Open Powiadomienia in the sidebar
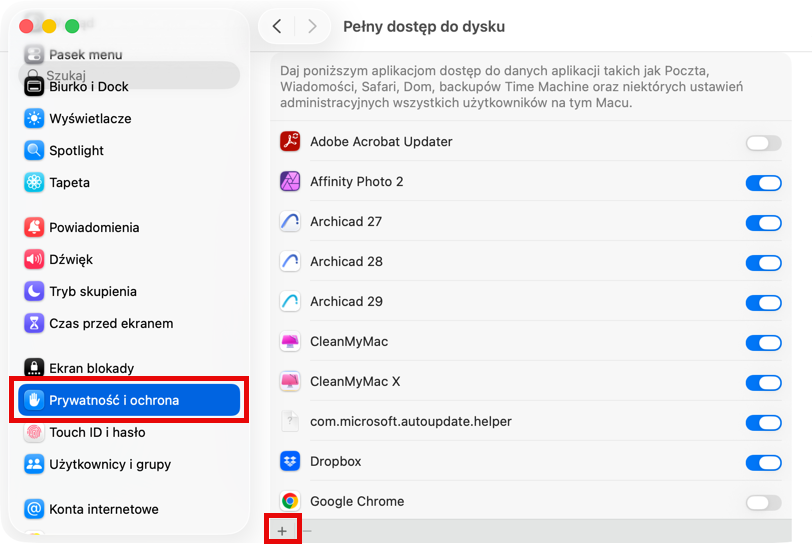Viewport: 812px width, 545px height. [x=94, y=228]
